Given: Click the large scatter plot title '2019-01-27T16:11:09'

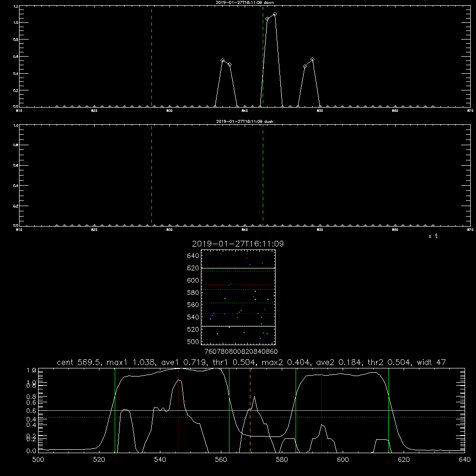Looking at the screenshot, I should (x=238, y=244).
